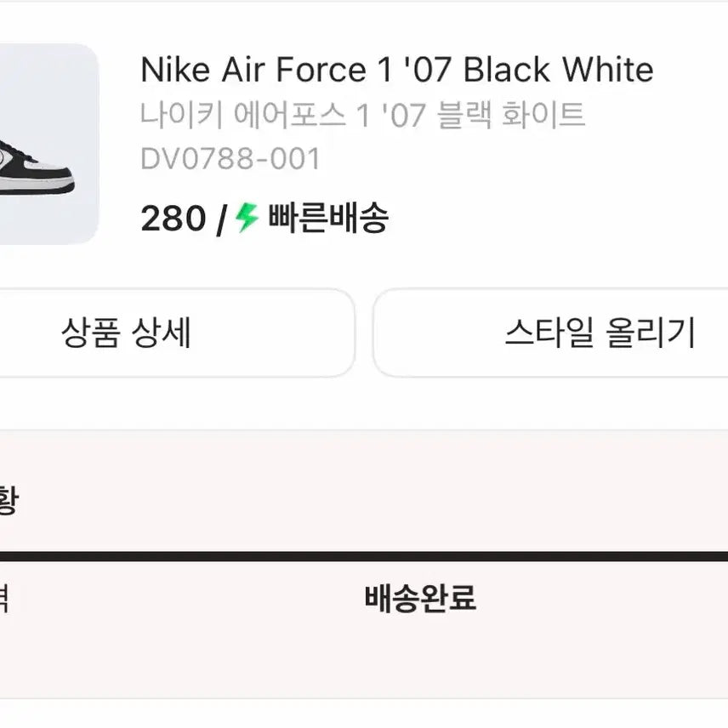
Task: Select the express delivery indicator next to 280
Action: [x=246, y=220]
